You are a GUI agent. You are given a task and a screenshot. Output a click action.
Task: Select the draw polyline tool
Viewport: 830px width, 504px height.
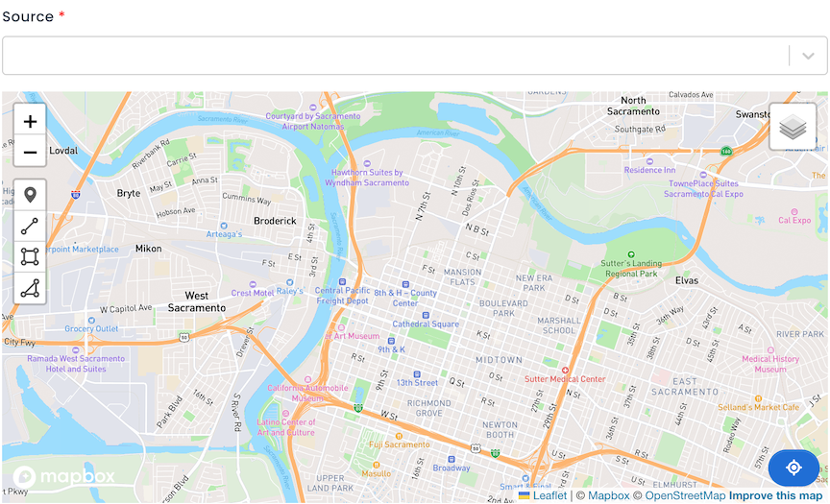click(x=30, y=227)
